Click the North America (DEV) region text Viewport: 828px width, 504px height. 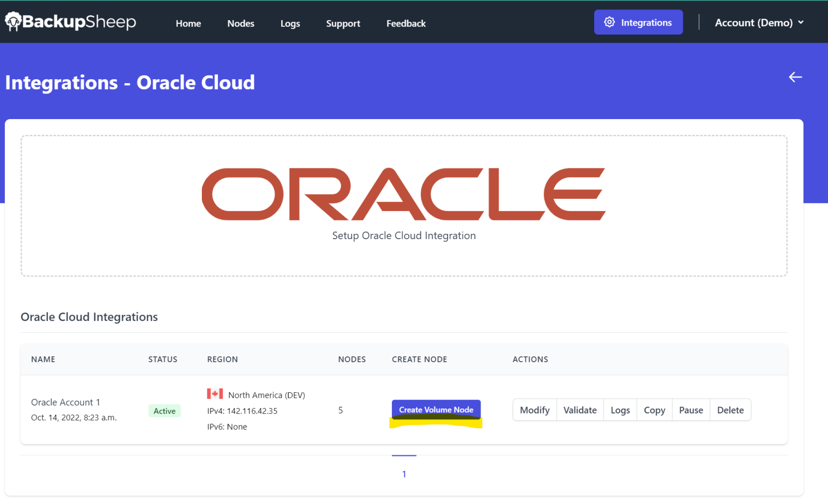point(267,395)
